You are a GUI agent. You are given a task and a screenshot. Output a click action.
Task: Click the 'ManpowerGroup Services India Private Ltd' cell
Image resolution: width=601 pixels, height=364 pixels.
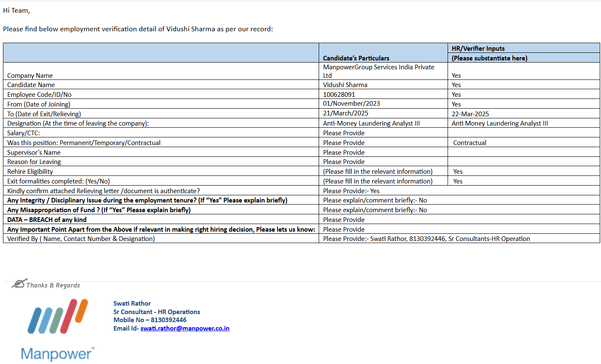pyautogui.click(x=378, y=71)
